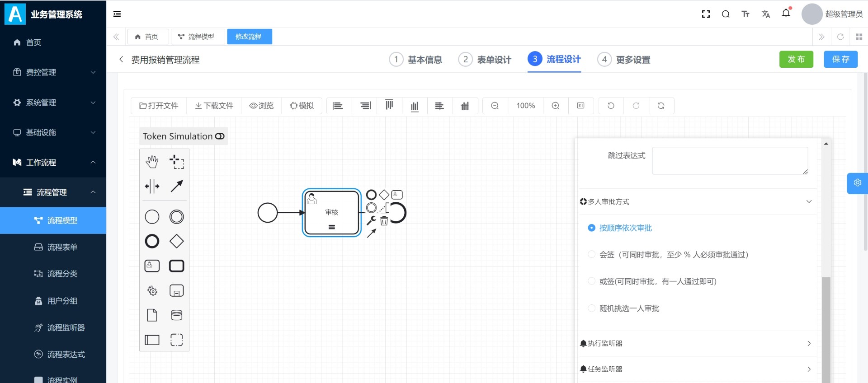Viewport: 868px width, 383px height.
Task: Click the undo icon in toolbar
Action: click(611, 106)
